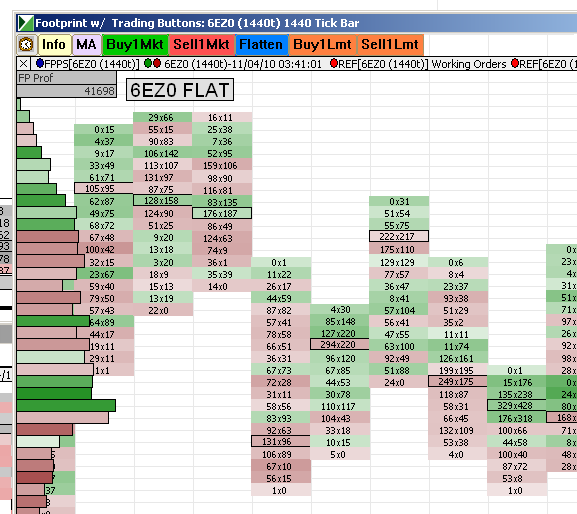Image resolution: width=577 pixels, height=514 pixels.
Task: Click the 110x117 footprint cell
Action: tap(339, 407)
